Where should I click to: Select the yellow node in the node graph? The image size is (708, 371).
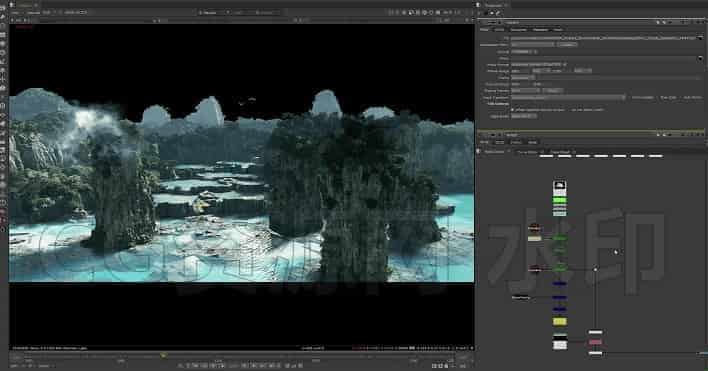click(559, 321)
